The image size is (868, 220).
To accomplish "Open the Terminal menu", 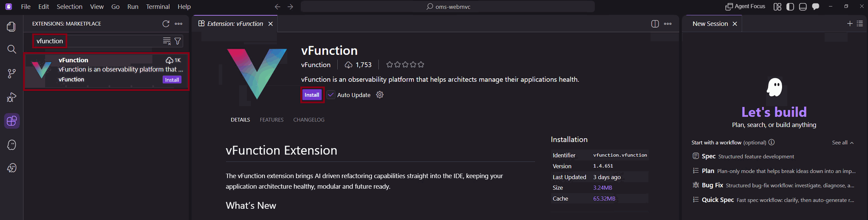I will click(158, 7).
